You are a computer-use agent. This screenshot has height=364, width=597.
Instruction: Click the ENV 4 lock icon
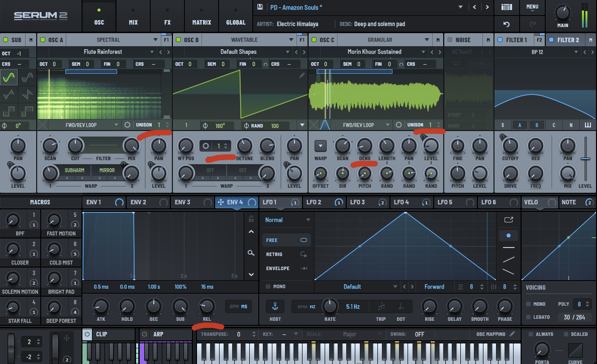(x=251, y=219)
